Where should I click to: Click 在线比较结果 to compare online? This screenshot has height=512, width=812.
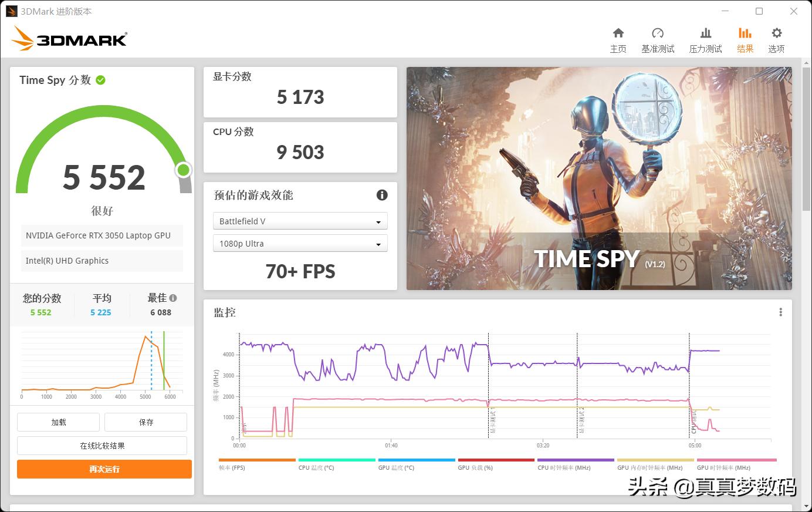point(102,446)
